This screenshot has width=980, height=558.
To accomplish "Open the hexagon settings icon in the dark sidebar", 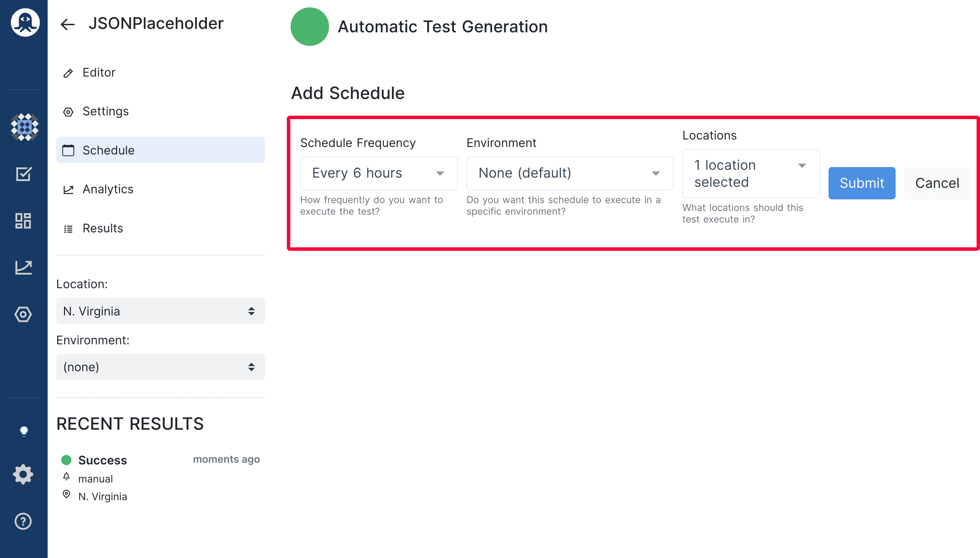I will 23,314.
